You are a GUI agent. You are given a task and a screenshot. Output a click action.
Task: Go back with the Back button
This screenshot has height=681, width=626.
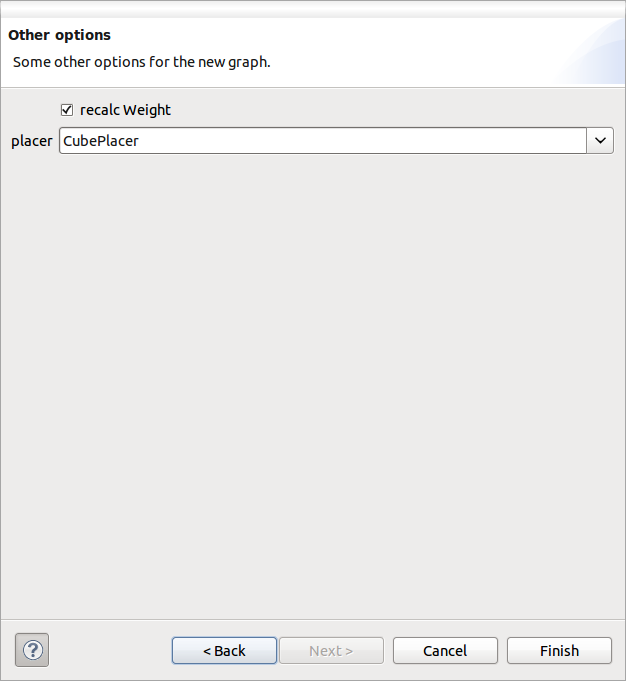224,650
